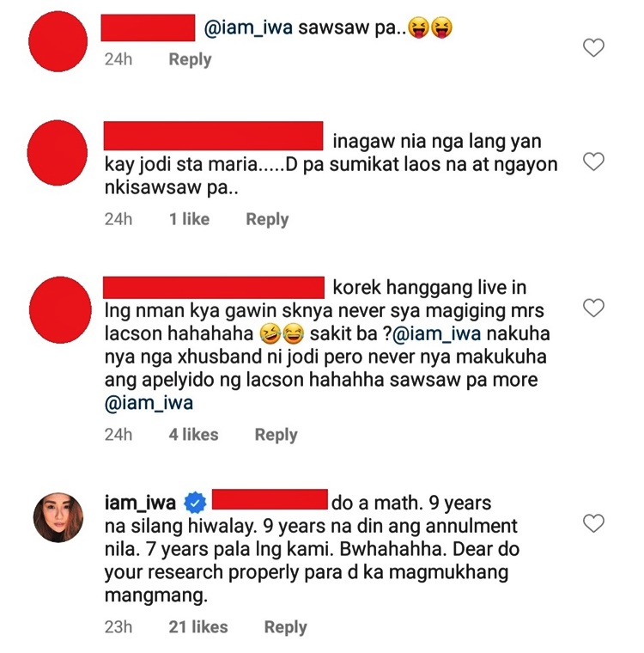Click iam_iwa's verified badge icon
Viewport: 644px width, 653px height.
(x=195, y=503)
